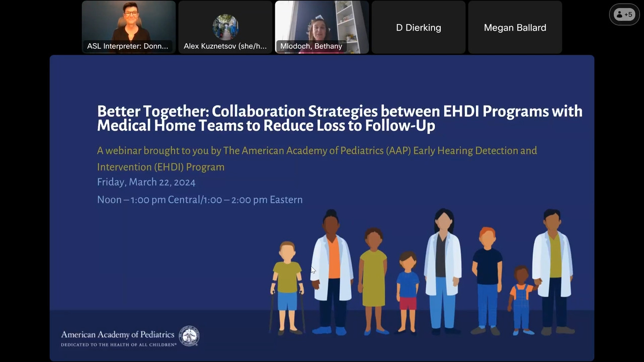Click the 'Alex Kuznetsov (she/h...' name label
Screen dimensions: 644x362
(225, 46)
